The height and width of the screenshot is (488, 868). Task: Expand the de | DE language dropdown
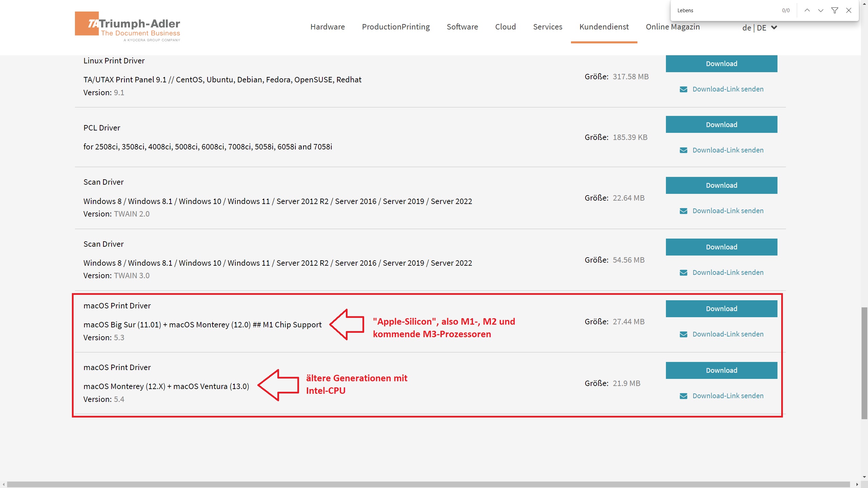759,27
